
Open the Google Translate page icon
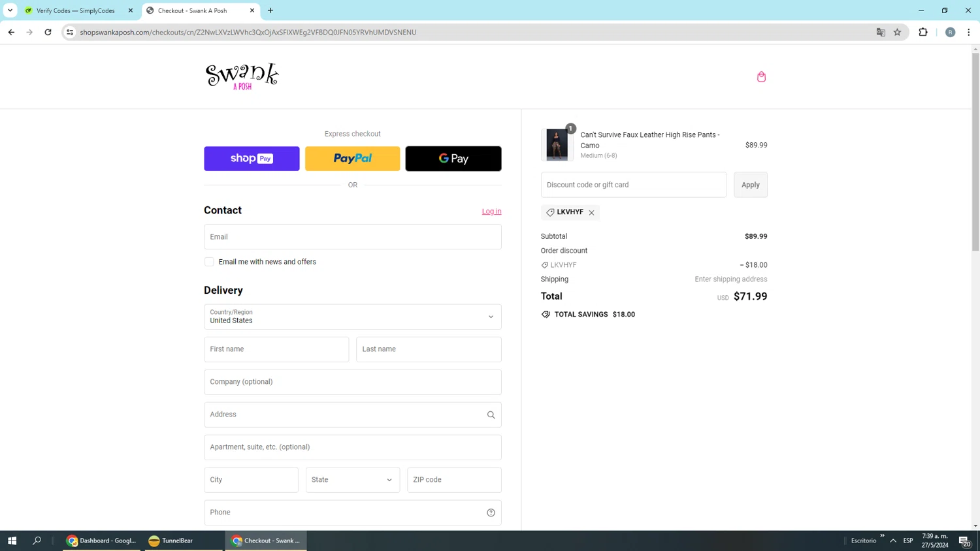(881, 32)
